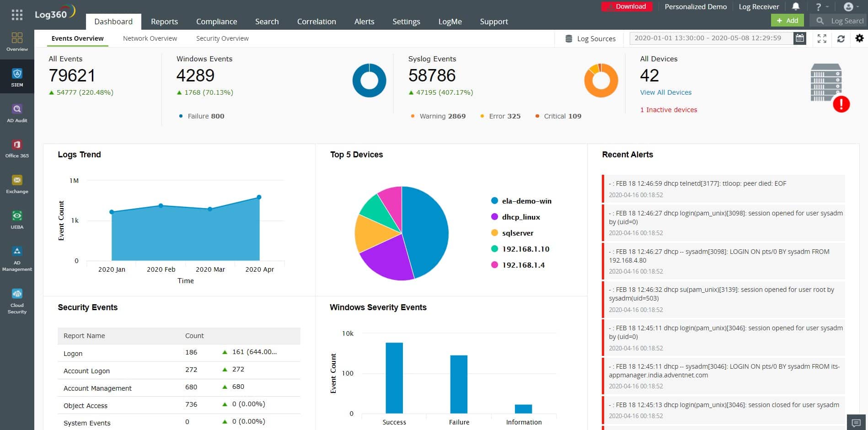Click the Log Sources database icon

[x=568, y=38]
